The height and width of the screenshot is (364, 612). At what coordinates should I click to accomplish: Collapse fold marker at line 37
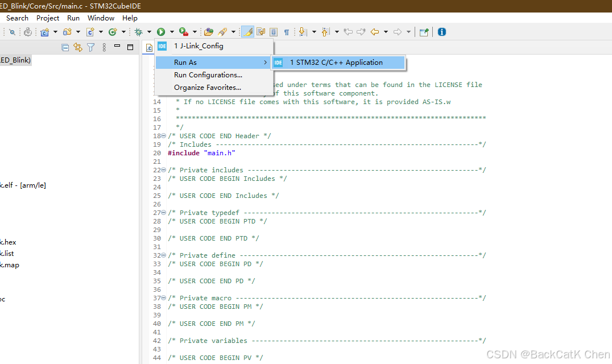pyautogui.click(x=164, y=297)
